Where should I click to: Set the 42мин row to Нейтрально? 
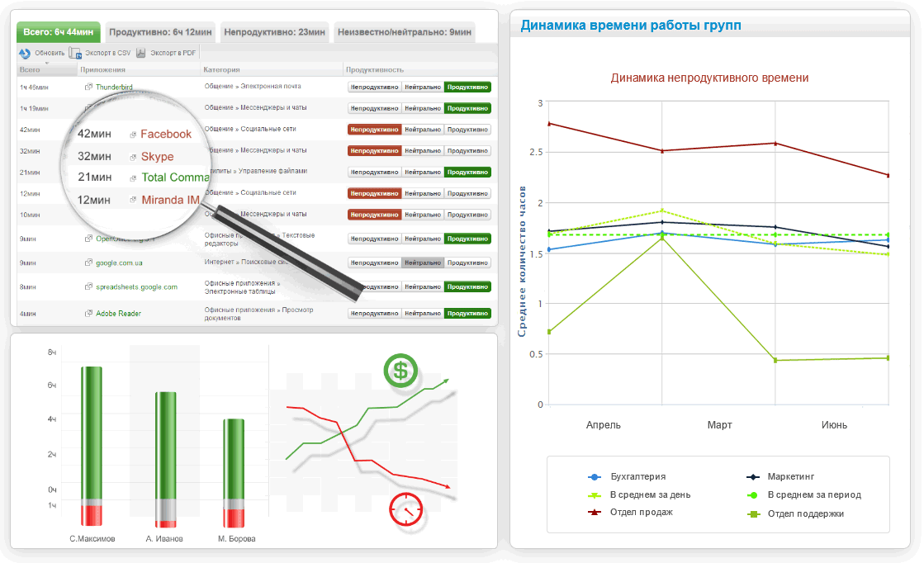point(423,130)
